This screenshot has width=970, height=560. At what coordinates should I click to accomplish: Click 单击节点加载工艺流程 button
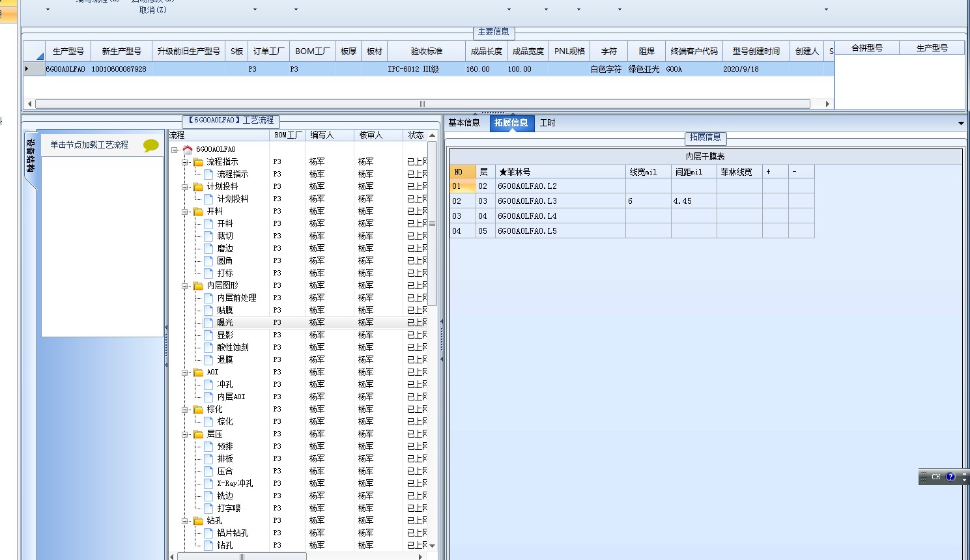(x=89, y=145)
